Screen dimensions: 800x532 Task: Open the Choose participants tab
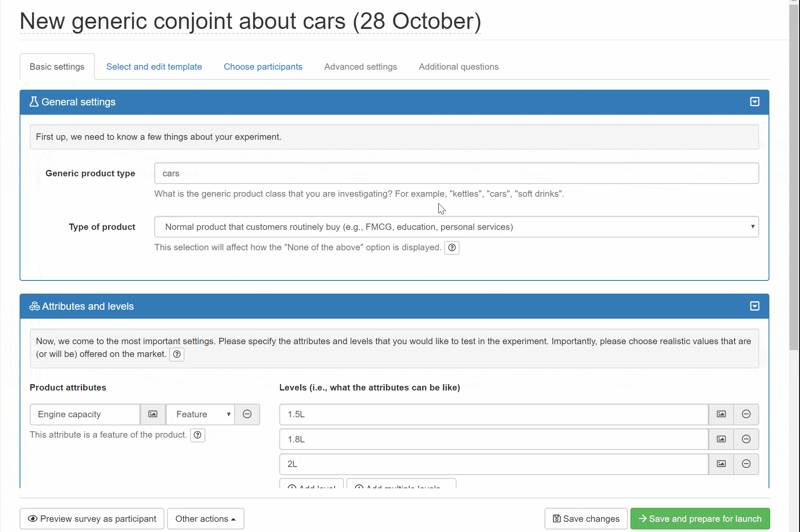click(263, 67)
